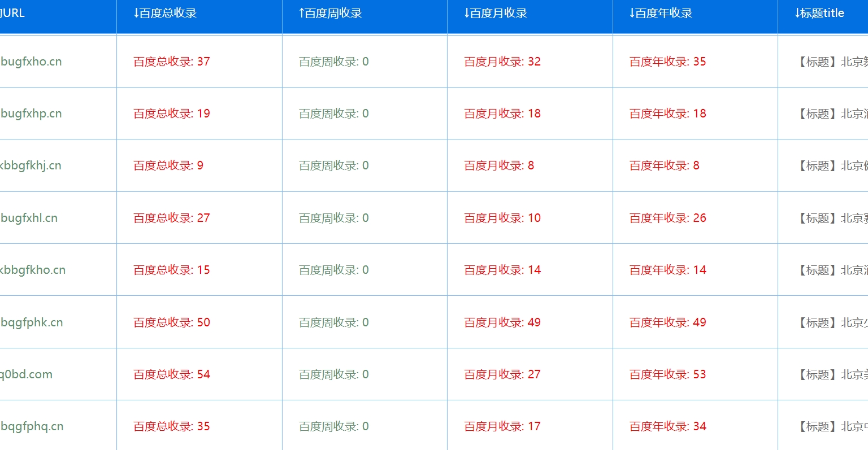Click 百度周收录: 0 in bugfxhl.cn row
Image resolution: width=868 pixels, height=450 pixels.
pyautogui.click(x=334, y=218)
